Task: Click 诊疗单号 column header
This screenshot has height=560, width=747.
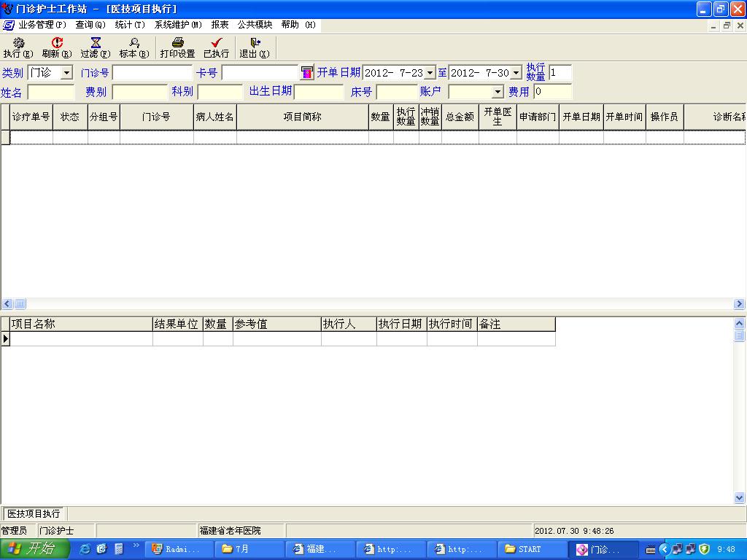Action: 31,117
